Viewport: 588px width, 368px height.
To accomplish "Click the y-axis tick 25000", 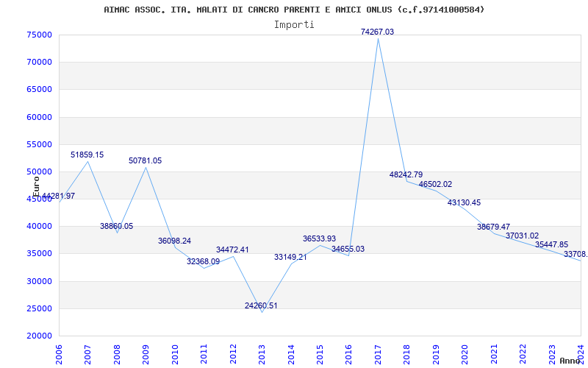I will 39,308.
